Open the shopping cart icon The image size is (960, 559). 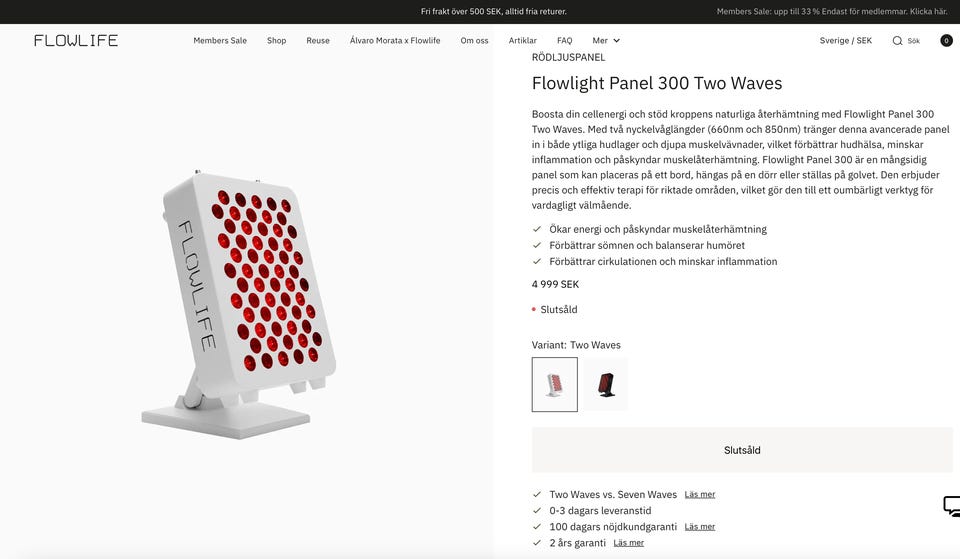(x=946, y=41)
